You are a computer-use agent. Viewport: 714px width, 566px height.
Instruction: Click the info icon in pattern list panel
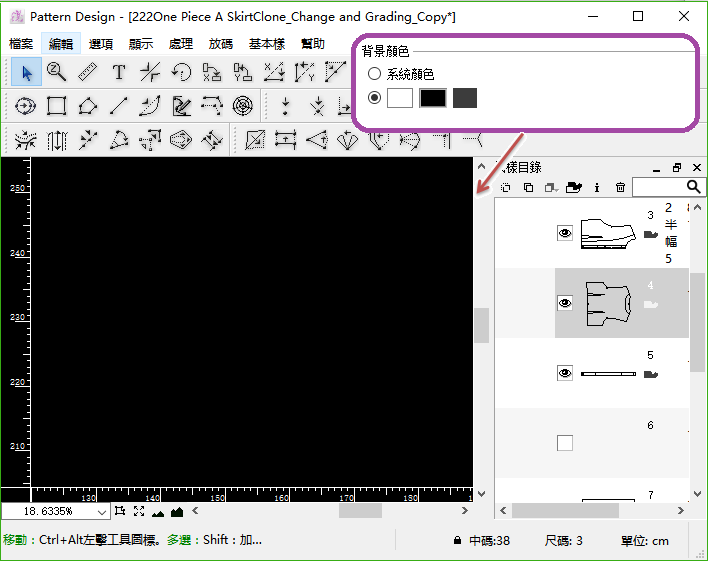[597, 187]
